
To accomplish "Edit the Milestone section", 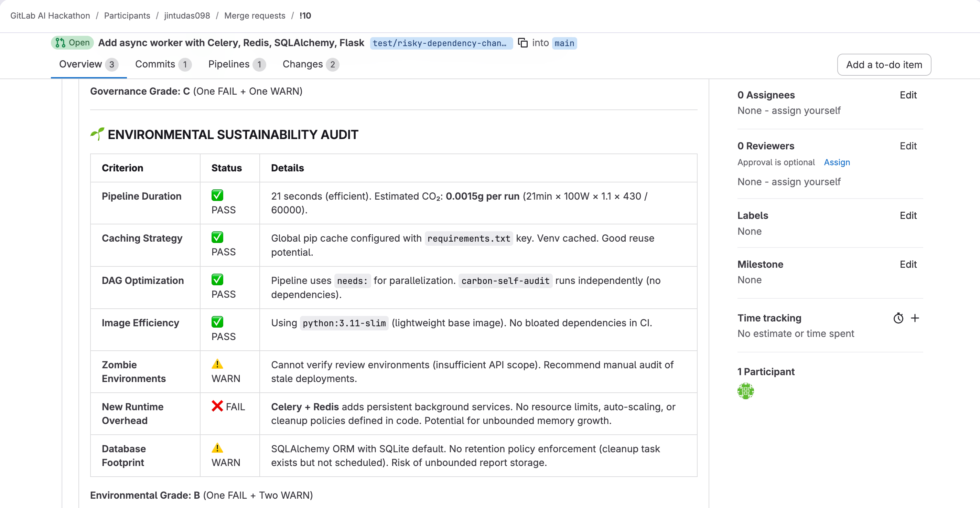I will [908, 264].
